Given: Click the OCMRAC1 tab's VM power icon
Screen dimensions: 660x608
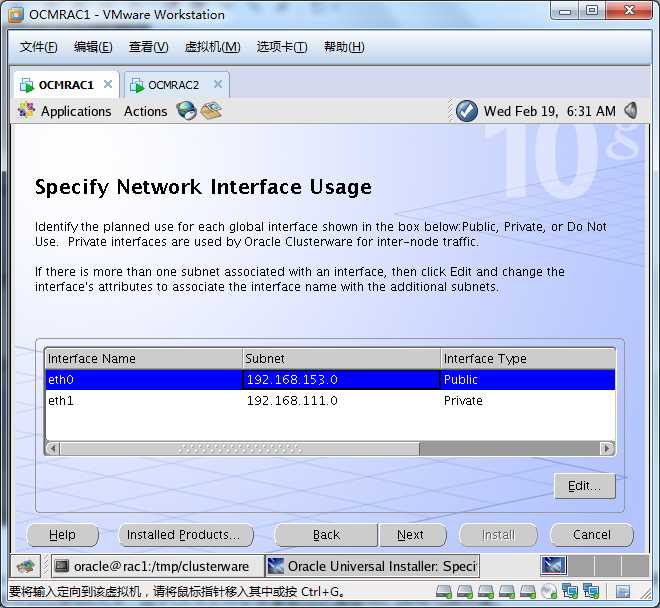Looking at the screenshot, I should 27,85.
